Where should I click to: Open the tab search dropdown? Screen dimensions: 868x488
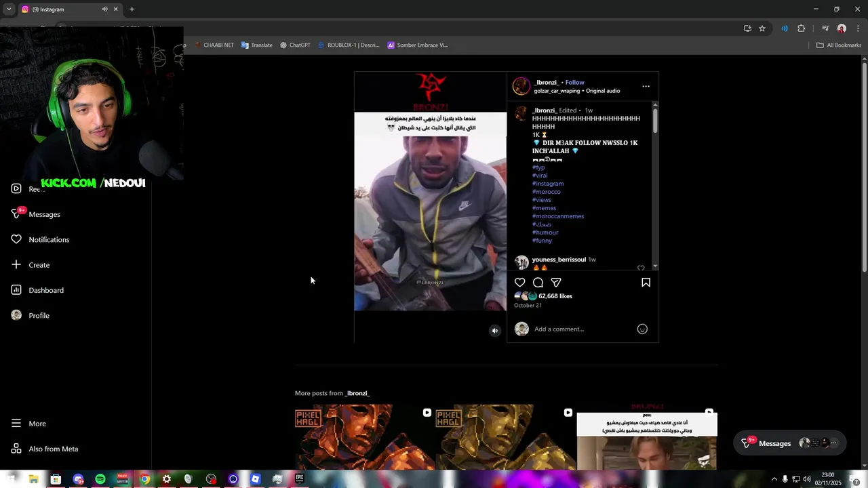click(x=9, y=9)
